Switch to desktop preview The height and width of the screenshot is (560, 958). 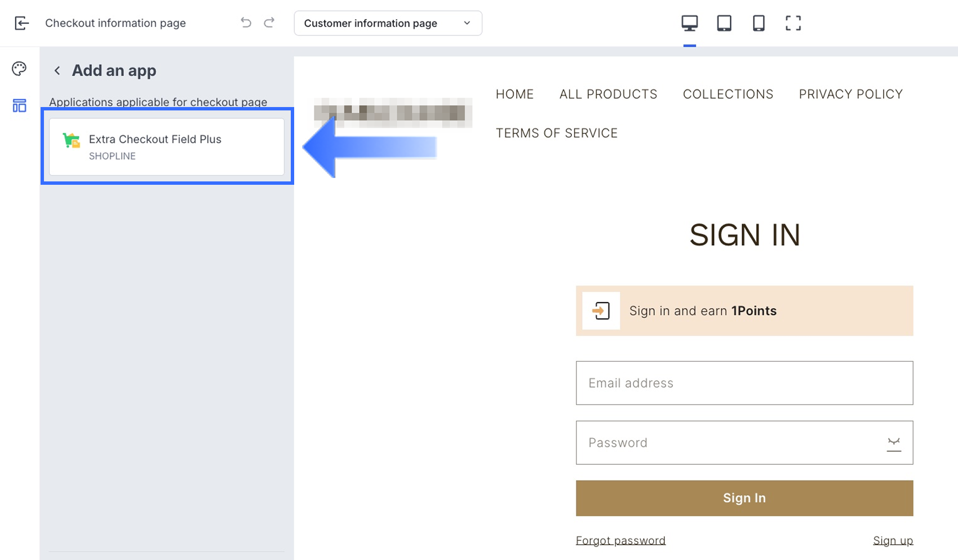(x=689, y=23)
